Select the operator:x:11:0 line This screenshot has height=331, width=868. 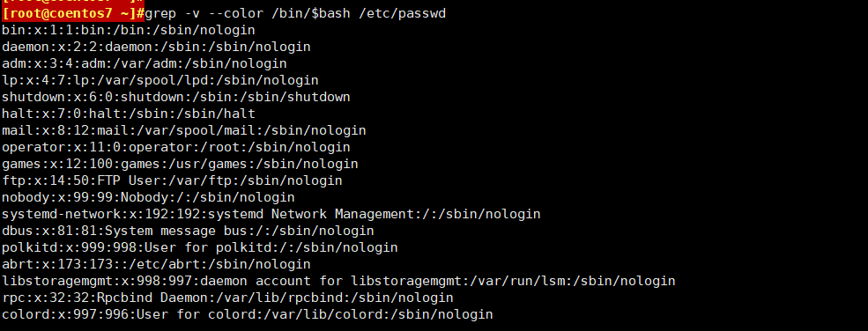pyautogui.click(x=176, y=148)
